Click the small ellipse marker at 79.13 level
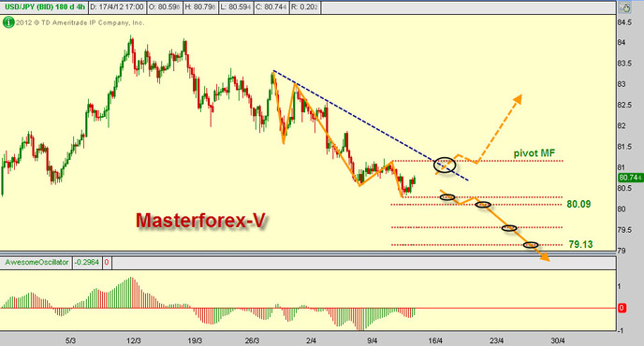Image resolution: width=644 pixels, height=346 pixels. (531, 245)
